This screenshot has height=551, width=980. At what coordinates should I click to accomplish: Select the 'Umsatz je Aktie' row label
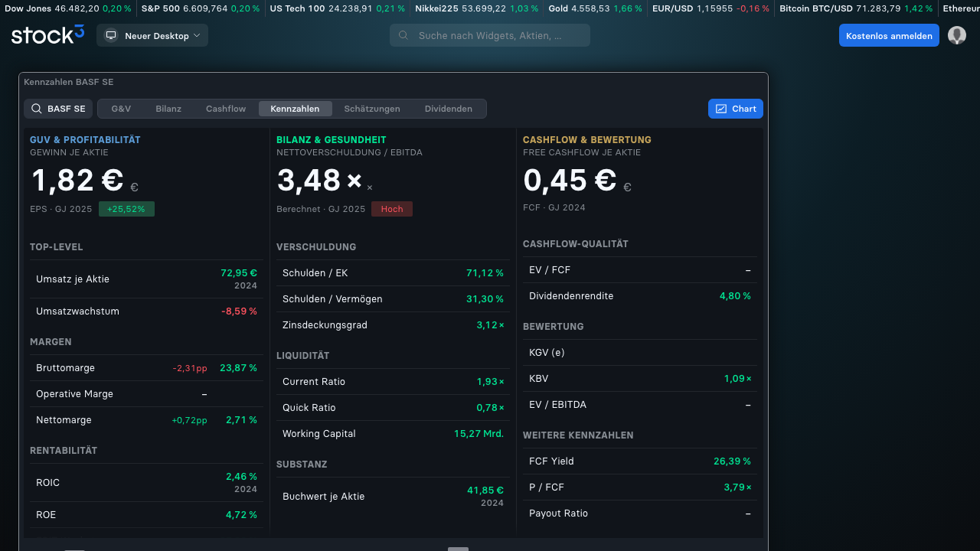pos(73,279)
